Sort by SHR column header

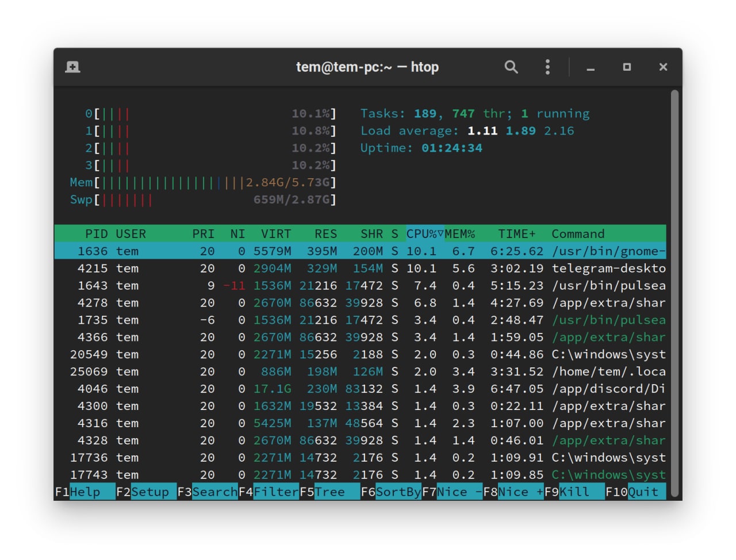[371, 234]
